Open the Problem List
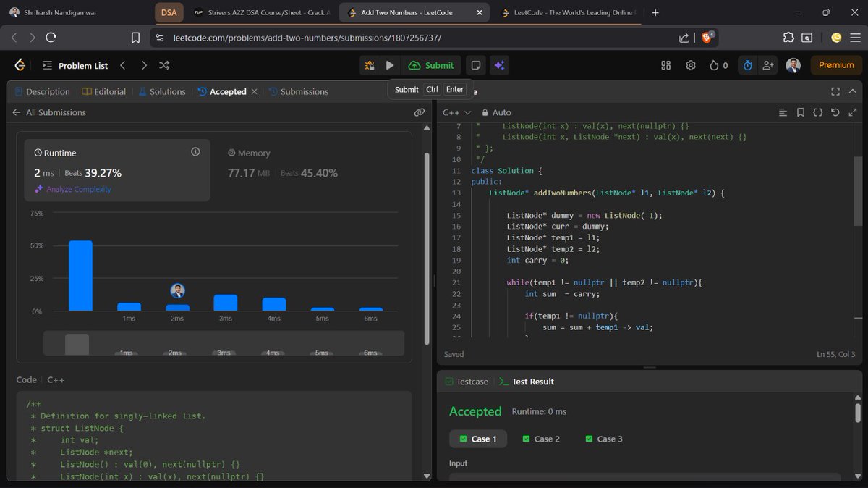Screen dimensions: 868x488 (75, 65)
